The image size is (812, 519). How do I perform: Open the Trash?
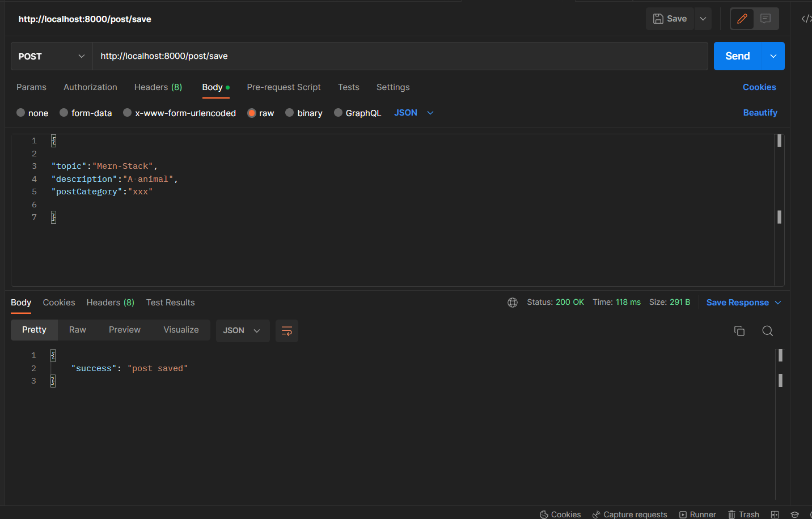[743, 514]
